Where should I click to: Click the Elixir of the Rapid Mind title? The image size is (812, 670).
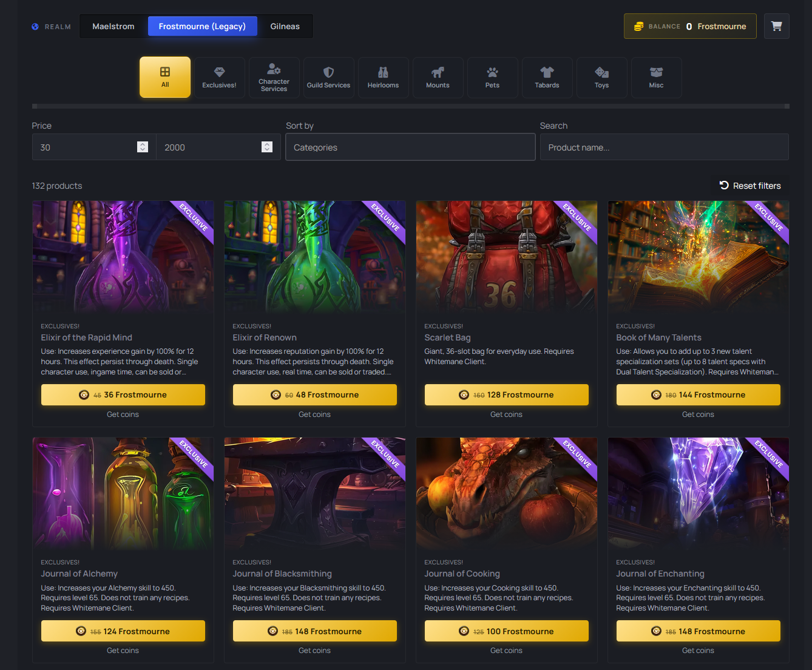pyautogui.click(x=86, y=337)
